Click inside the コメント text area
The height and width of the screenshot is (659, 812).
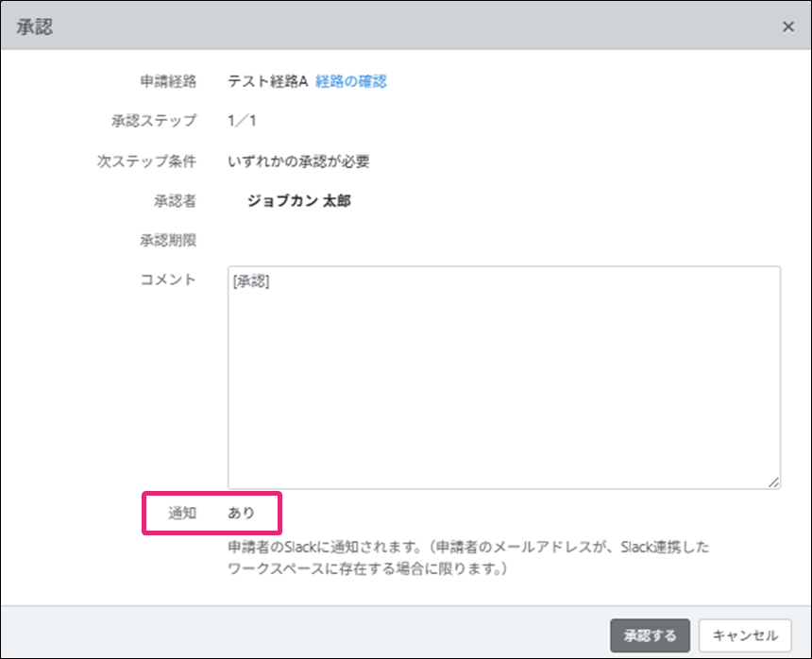[x=503, y=378]
